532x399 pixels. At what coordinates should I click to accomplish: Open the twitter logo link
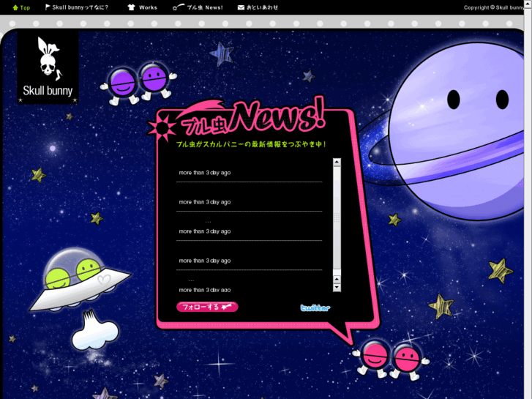click(x=315, y=307)
